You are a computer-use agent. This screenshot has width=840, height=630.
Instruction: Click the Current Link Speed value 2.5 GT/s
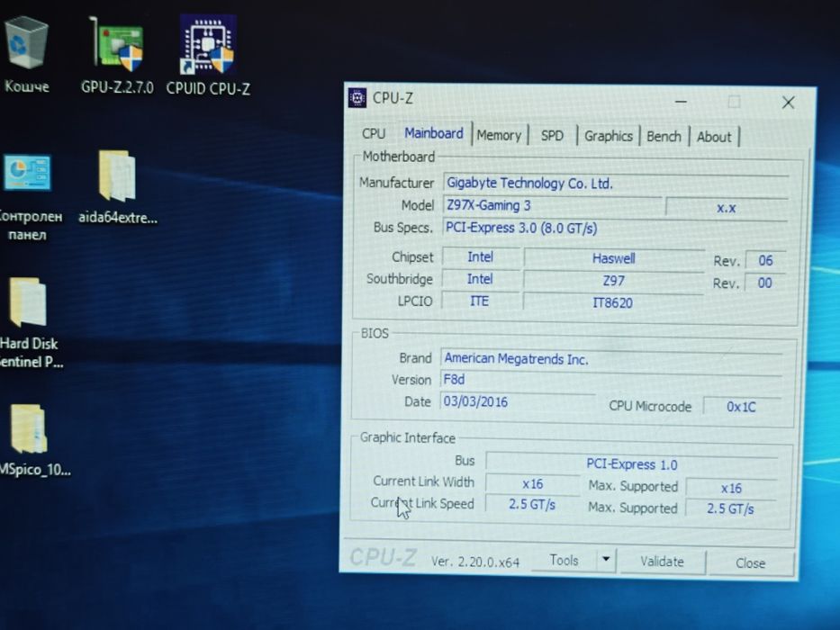point(532,505)
